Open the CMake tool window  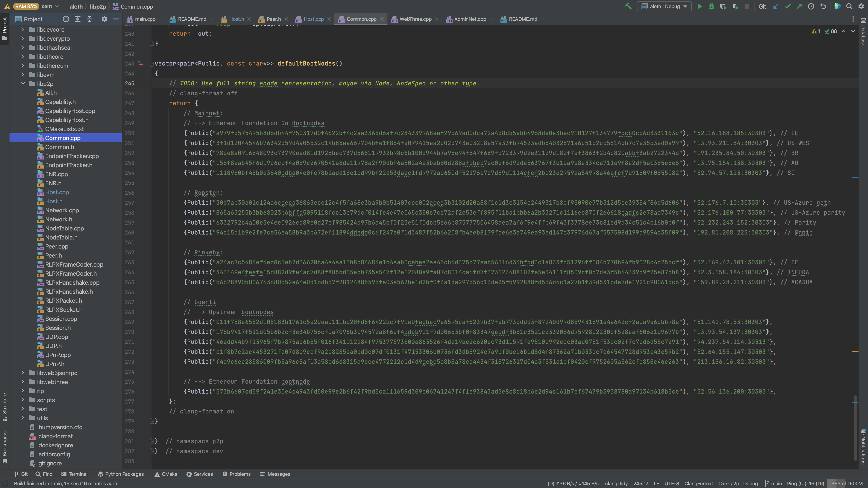[x=166, y=474]
